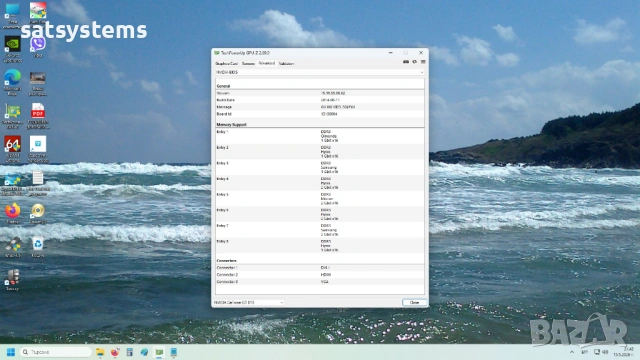Select the Entry 2 memory row

[320, 152]
